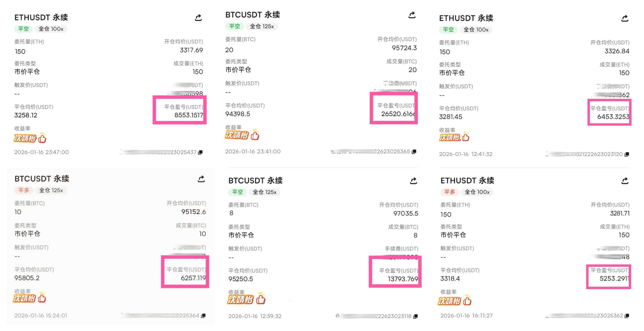Share the ETHUSDT order opened at 3326.84

[625, 18]
